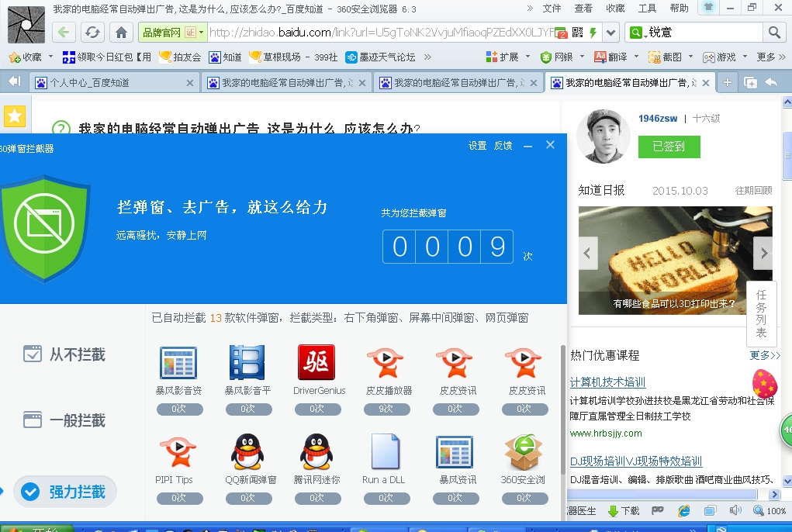Click the 360安全浏 package icon
Image resolution: width=792 pixels, height=532 pixels.
pyautogui.click(x=523, y=451)
